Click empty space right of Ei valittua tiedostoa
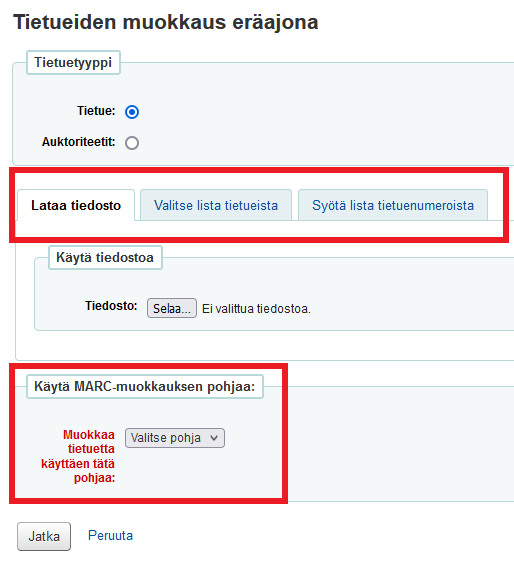 click(411, 309)
